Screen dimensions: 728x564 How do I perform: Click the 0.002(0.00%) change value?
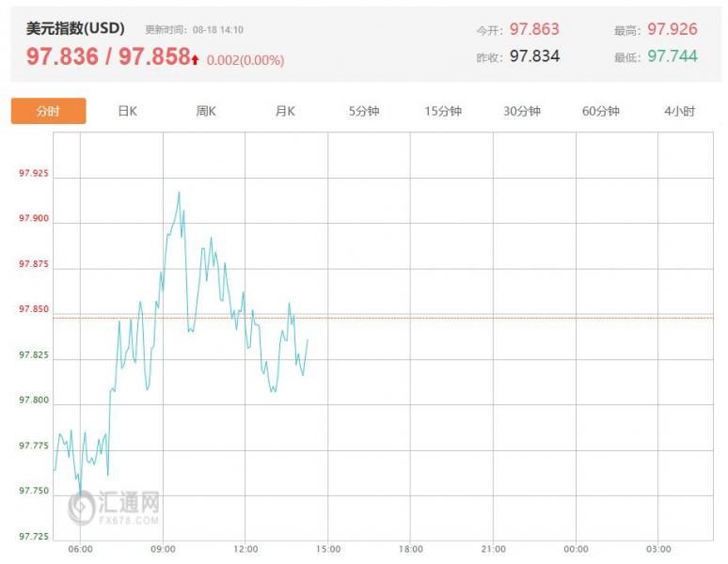(245, 60)
